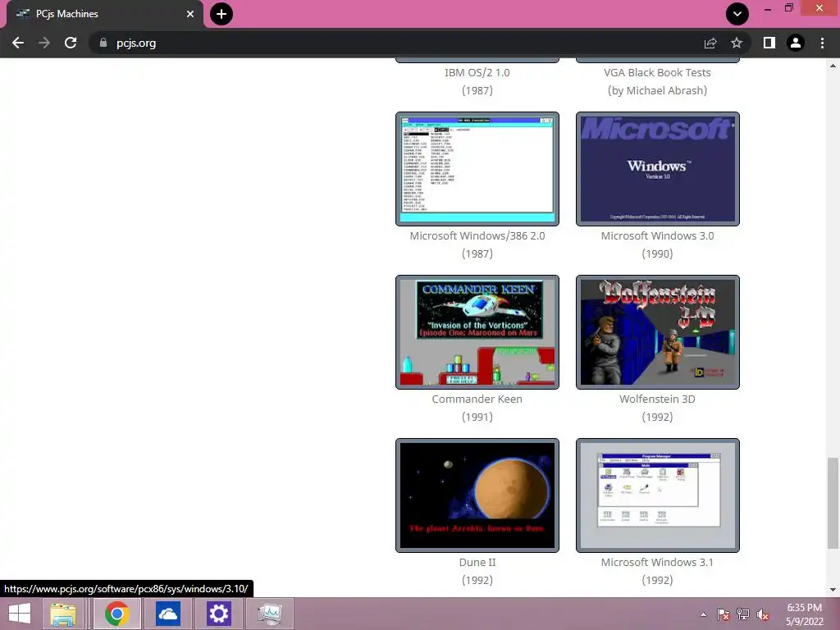Open the Microsoft Windows 3.1 thumbnail

658,495
